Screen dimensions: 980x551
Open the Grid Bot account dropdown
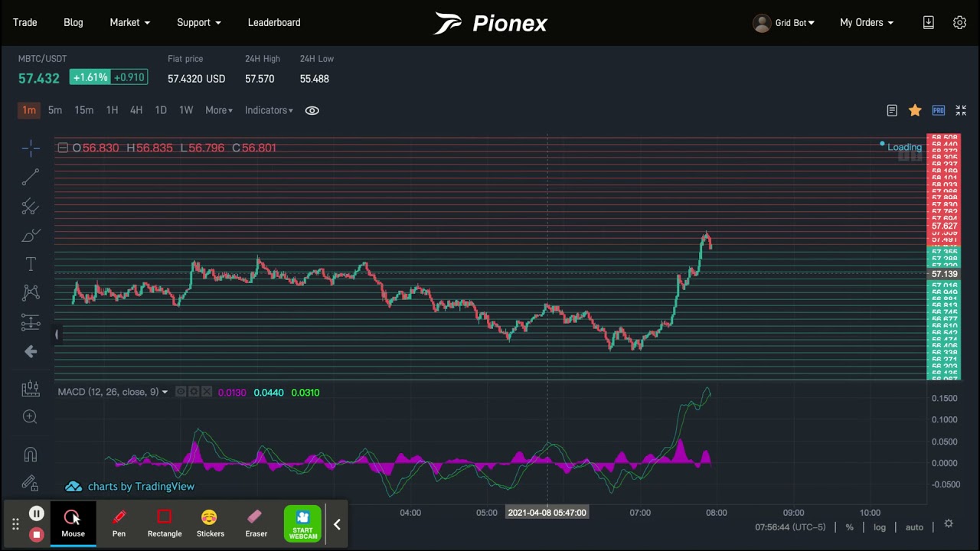click(x=784, y=23)
